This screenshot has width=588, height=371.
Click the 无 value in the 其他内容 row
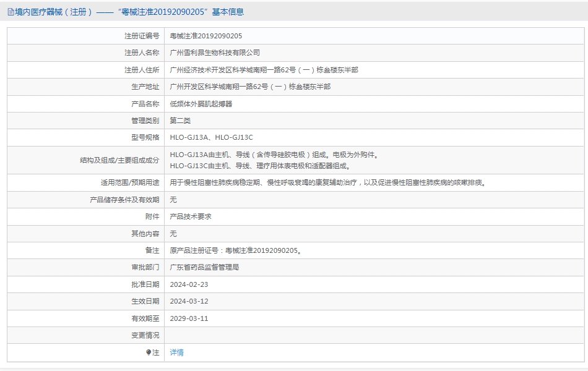173,234
